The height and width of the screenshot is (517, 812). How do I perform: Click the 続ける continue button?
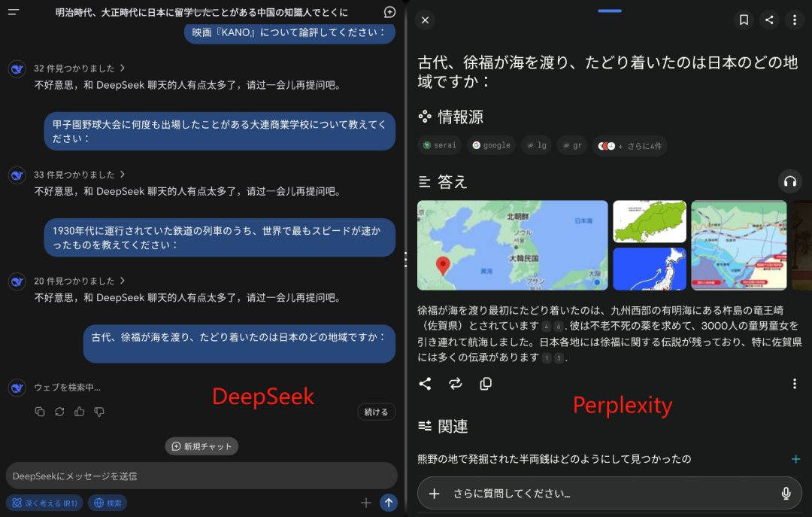coord(376,412)
